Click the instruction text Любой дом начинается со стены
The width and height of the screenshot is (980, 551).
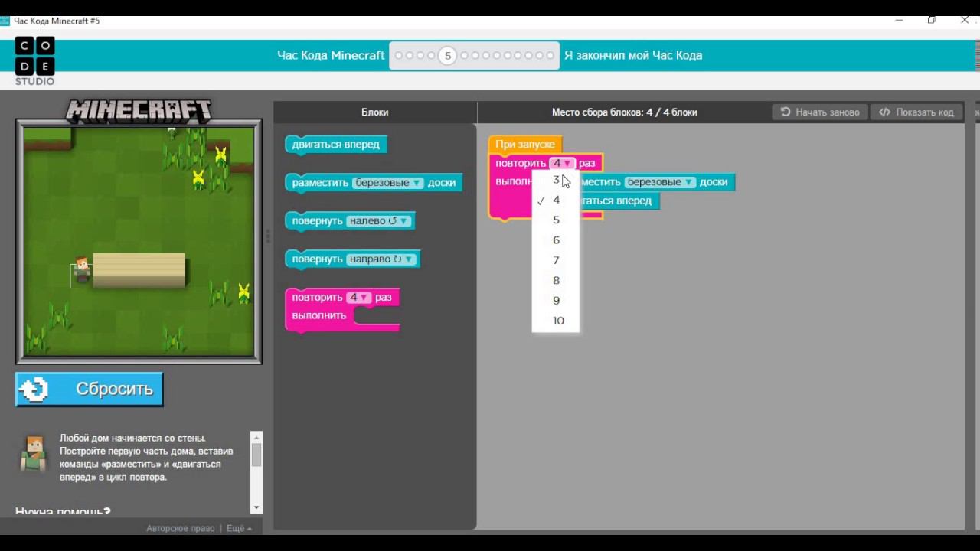[x=132, y=439]
